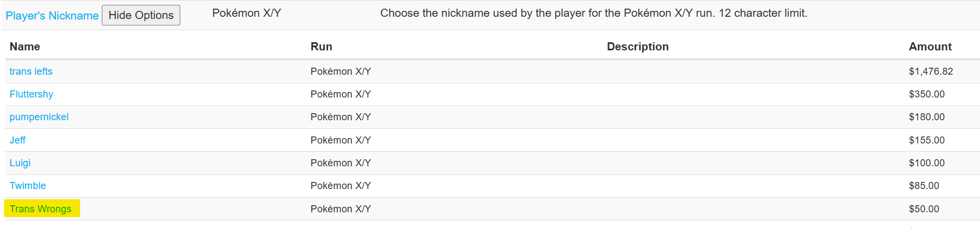980x228 pixels.
Task: Open the Player's Nickname link
Action: tap(52, 16)
